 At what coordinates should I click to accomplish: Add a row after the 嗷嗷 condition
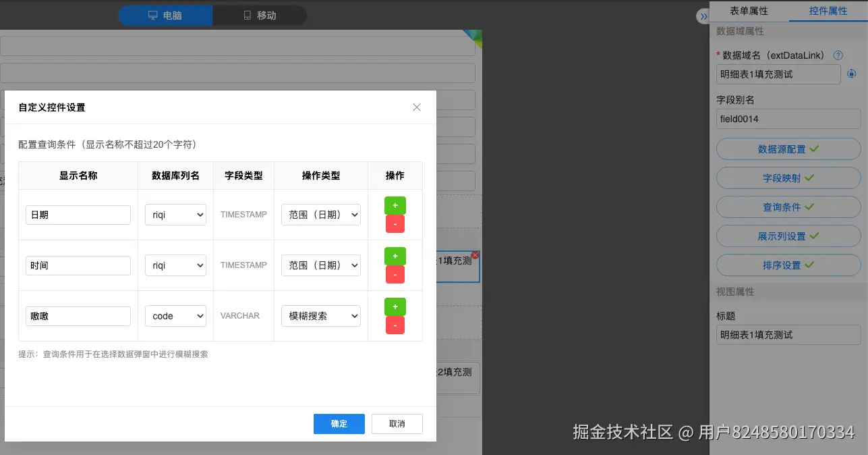tap(395, 306)
